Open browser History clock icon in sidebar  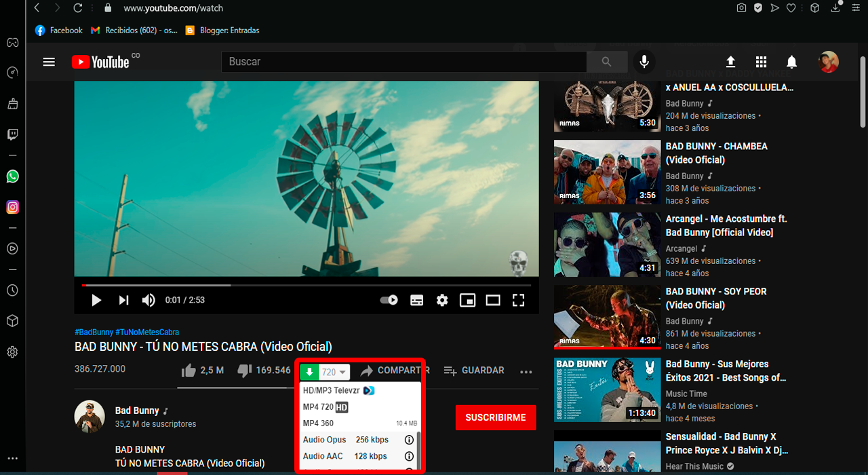tap(12, 290)
